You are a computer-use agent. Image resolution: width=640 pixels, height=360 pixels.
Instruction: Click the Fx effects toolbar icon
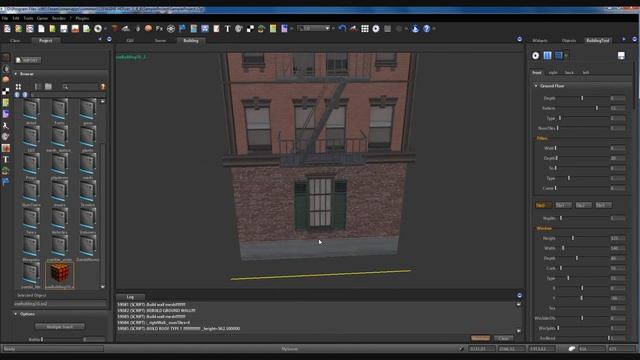159,29
